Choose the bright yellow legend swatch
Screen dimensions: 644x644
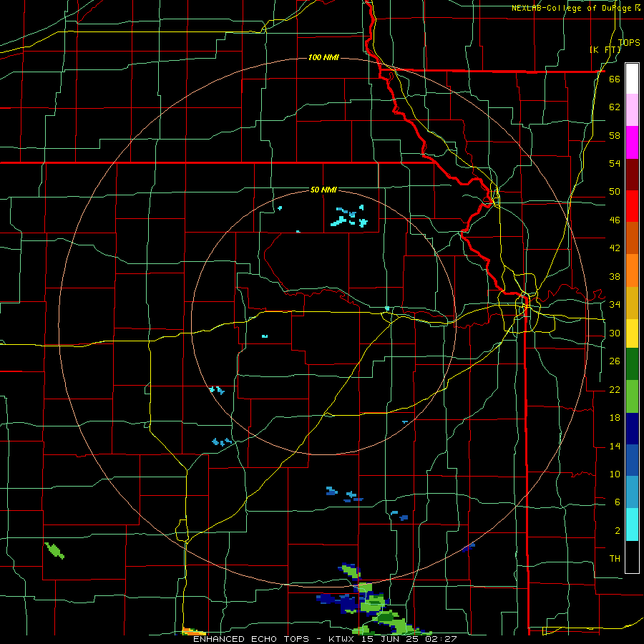632,333
